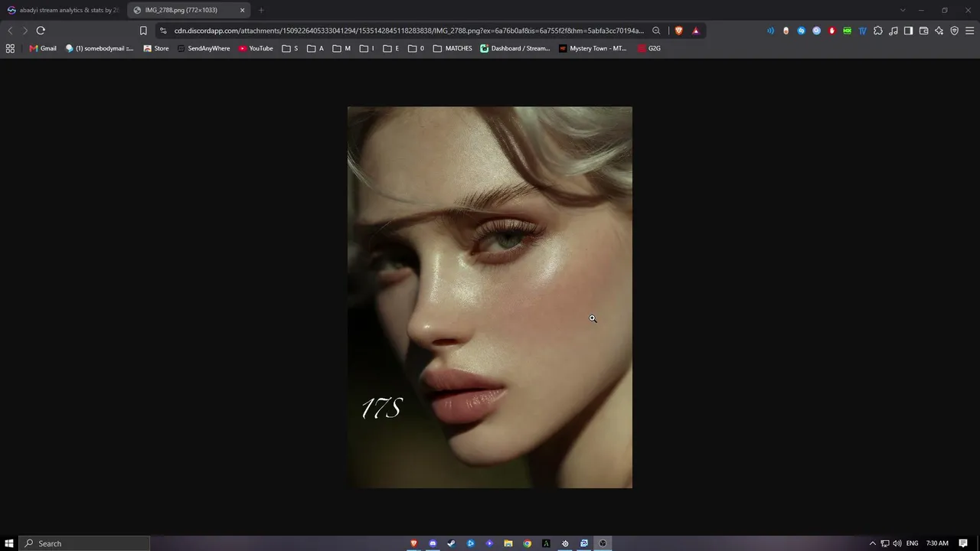Viewport: 980px width, 551px height.
Task: Open Google Chrome from the taskbar
Action: point(528,543)
